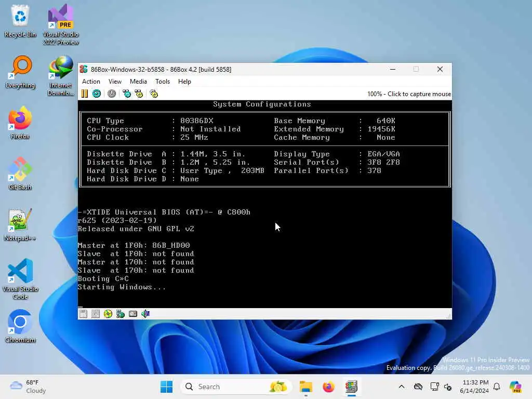Viewport: 532px width, 399px height.
Task: Open the Help menu
Action: [184, 82]
